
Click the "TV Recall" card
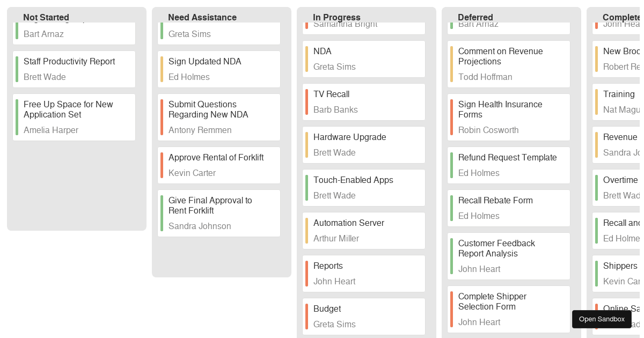pyautogui.click(x=363, y=101)
